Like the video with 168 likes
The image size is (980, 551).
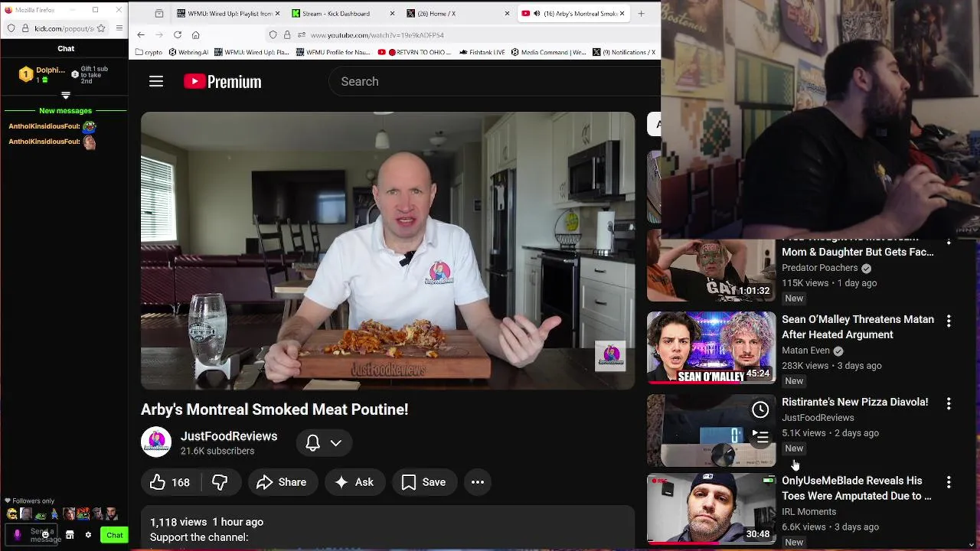click(x=170, y=482)
